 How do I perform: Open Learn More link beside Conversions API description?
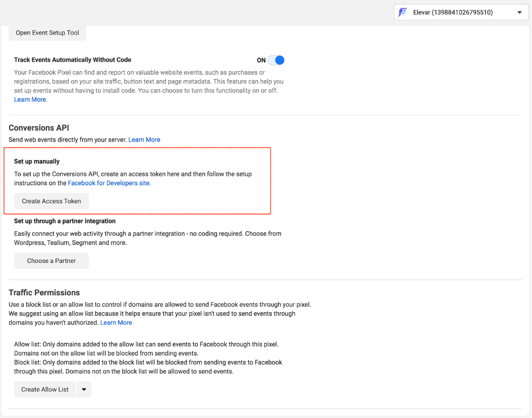[x=144, y=140]
